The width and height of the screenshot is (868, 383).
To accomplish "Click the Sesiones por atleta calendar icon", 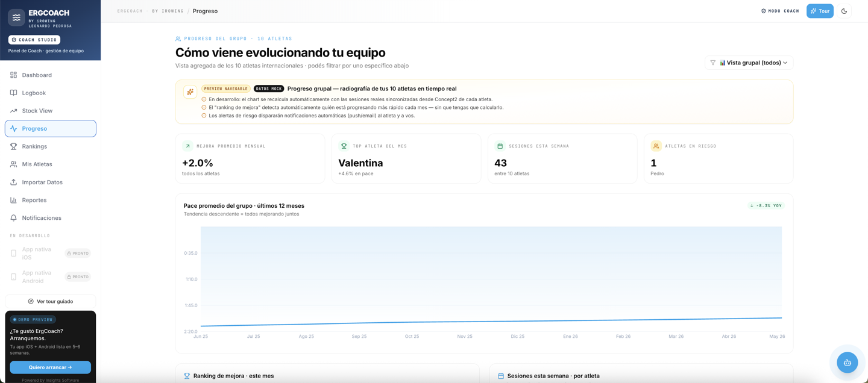I will click(501, 376).
